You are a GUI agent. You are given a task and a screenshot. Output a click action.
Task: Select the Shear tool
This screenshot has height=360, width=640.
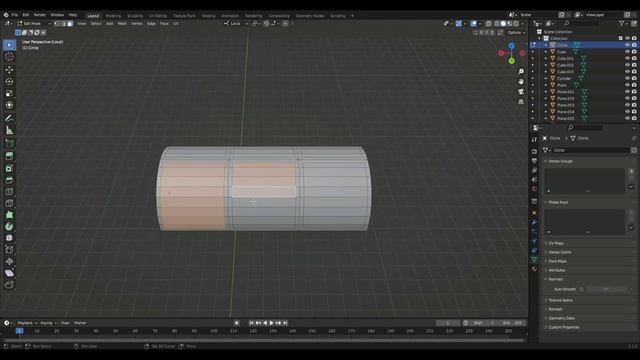point(9,273)
